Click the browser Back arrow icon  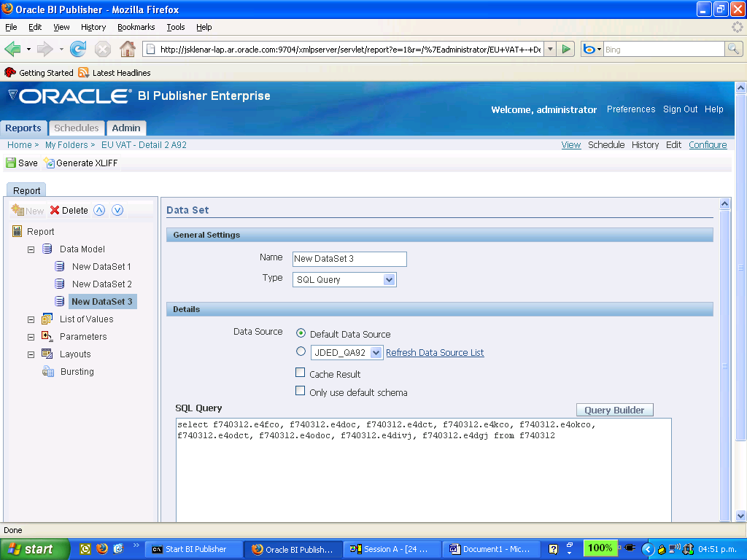(x=13, y=49)
